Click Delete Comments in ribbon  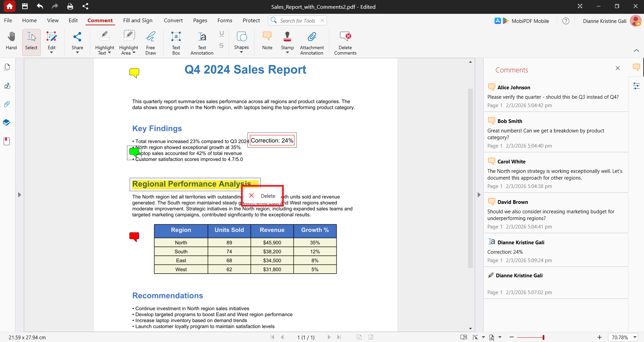coord(345,43)
